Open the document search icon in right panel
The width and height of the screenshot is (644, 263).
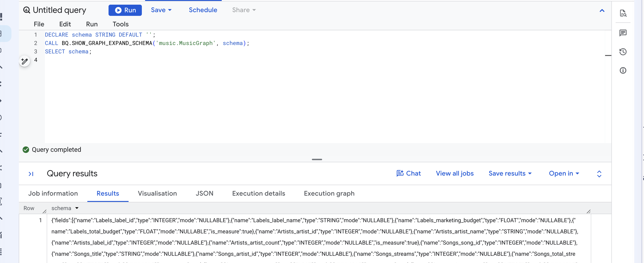pos(623,13)
